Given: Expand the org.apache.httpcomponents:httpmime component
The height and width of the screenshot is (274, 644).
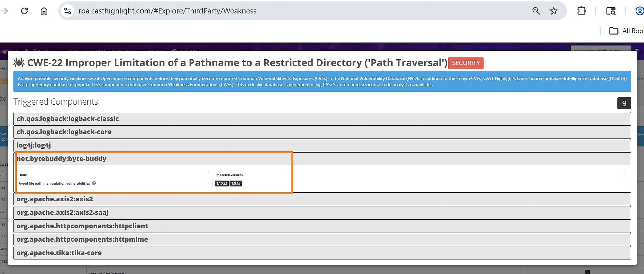Looking at the screenshot, I should point(322,239).
